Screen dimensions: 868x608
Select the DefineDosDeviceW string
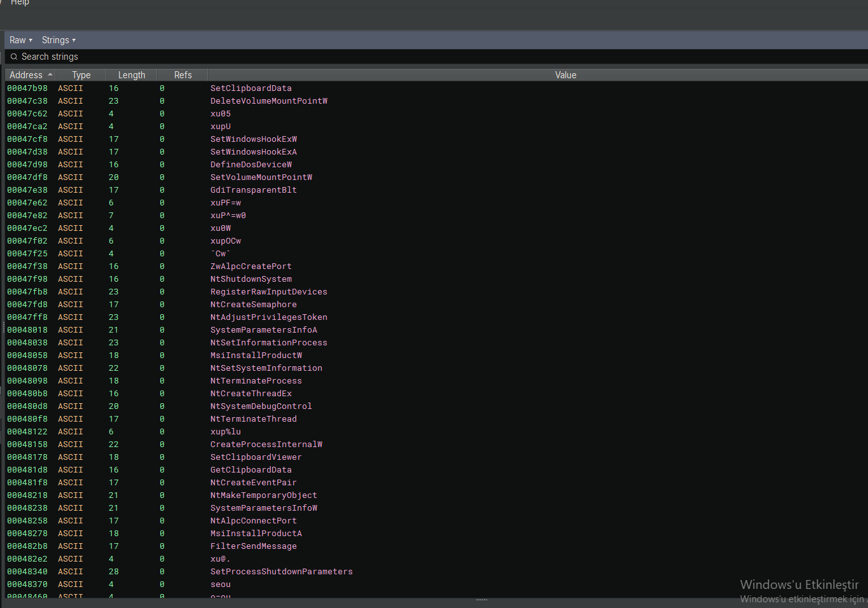click(x=251, y=165)
